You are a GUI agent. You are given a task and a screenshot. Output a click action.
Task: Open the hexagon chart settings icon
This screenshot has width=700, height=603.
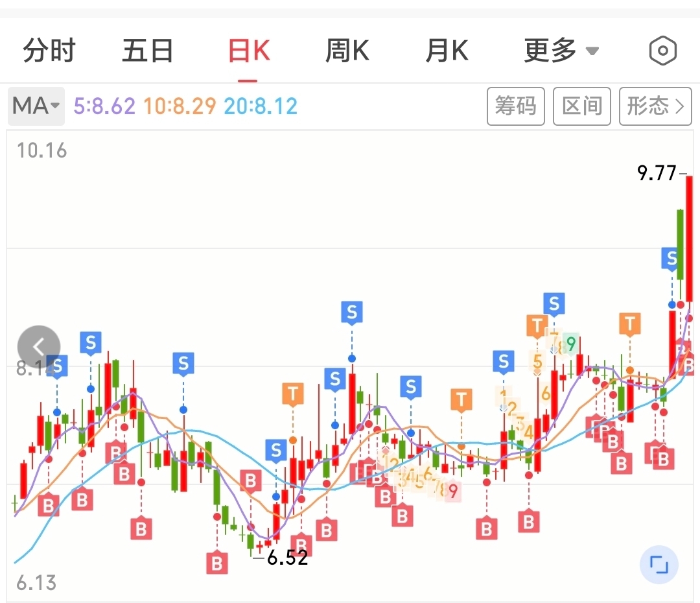tap(662, 51)
